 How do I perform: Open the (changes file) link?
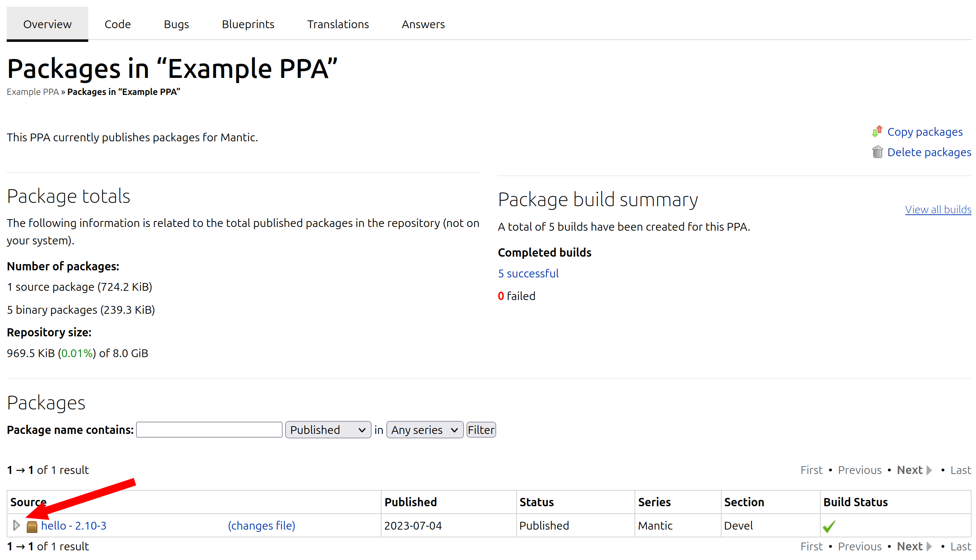(261, 526)
